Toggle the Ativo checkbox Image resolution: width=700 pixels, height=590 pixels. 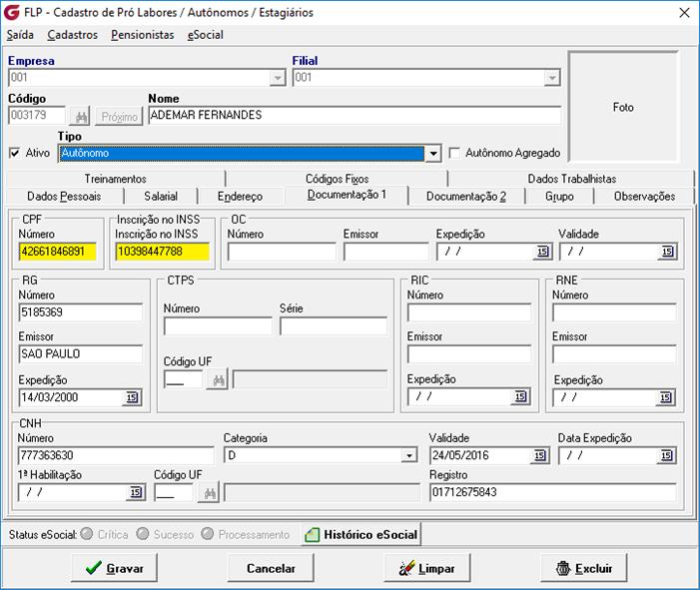pyautogui.click(x=14, y=153)
